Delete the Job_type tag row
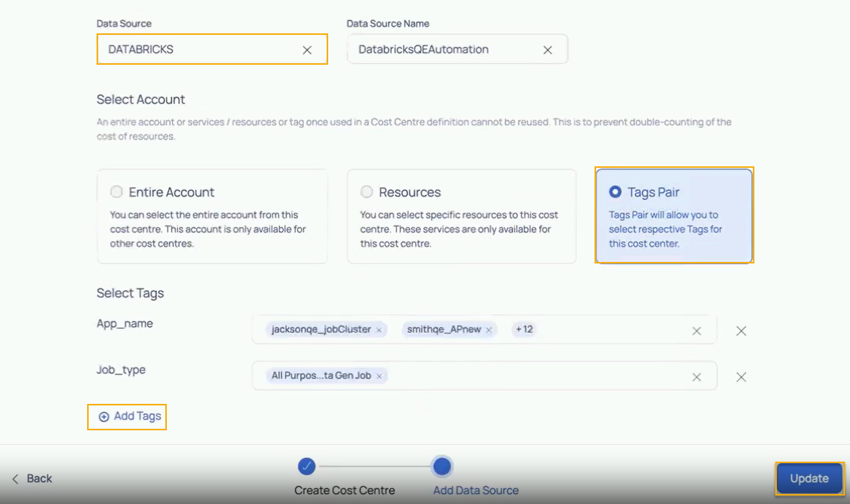Viewport: 850px width, 504px height. [x=741, y=377]
